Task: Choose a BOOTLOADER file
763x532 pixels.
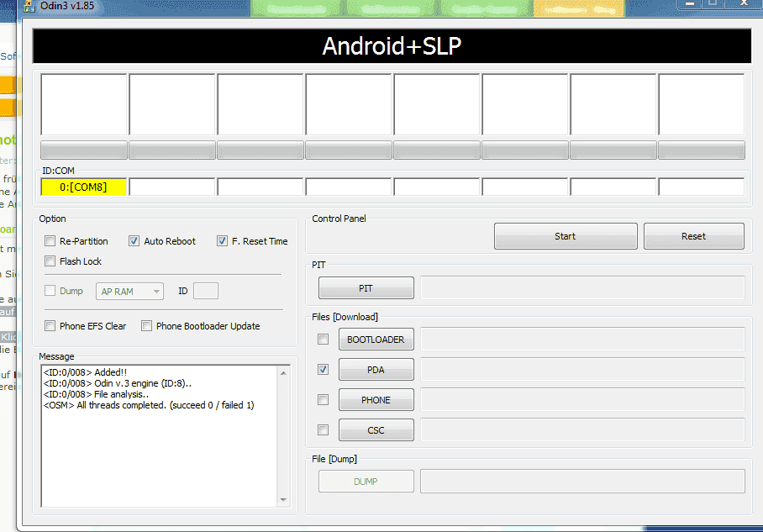Action: pyautogui.click(x=376, y=340)
